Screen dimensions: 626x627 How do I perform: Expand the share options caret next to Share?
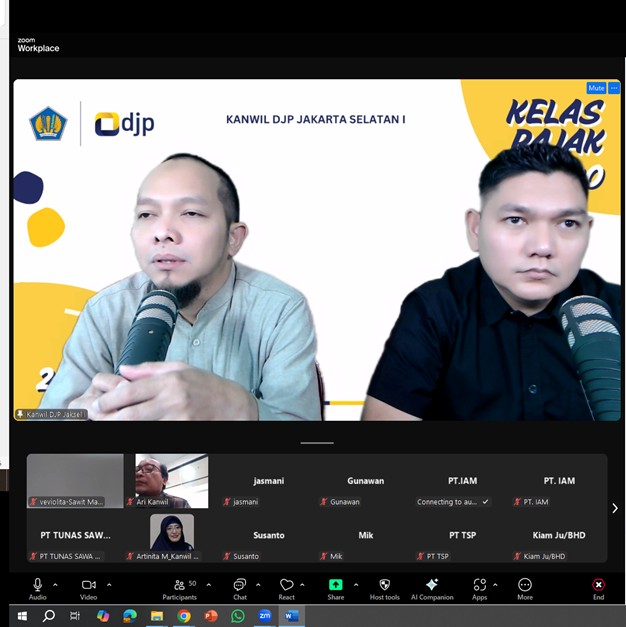point(355,585)
